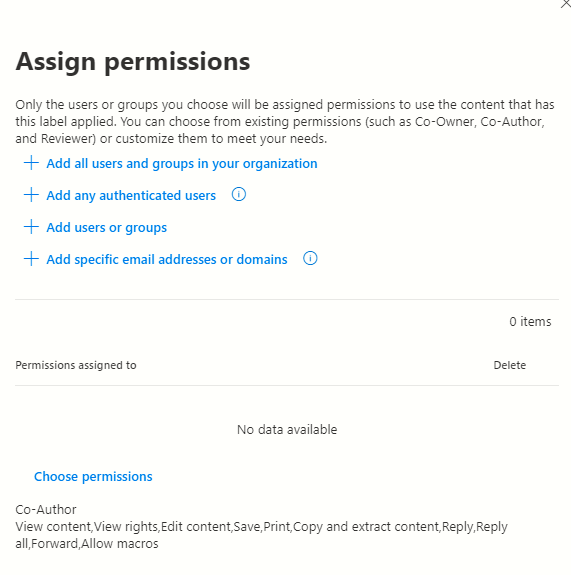Click 'Permissions assigned to' column header
The height and width of the screenshot is (575, 571).
click(x=76, y=365)
